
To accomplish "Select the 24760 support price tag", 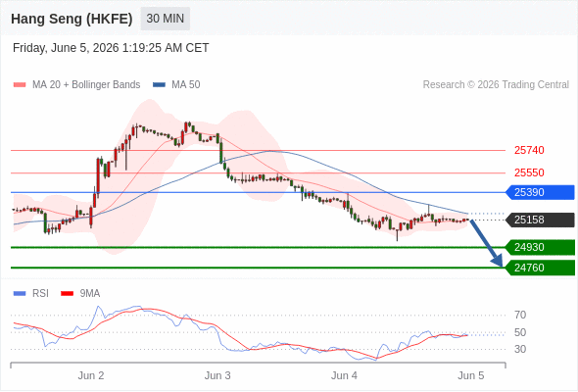I will 540,268.
